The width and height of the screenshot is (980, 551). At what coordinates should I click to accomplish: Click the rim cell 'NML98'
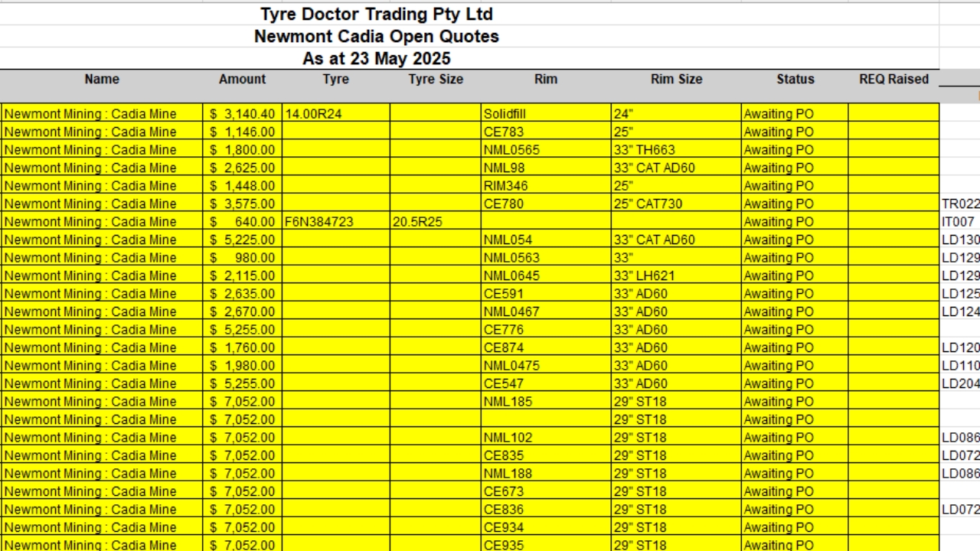coord(546,168)
